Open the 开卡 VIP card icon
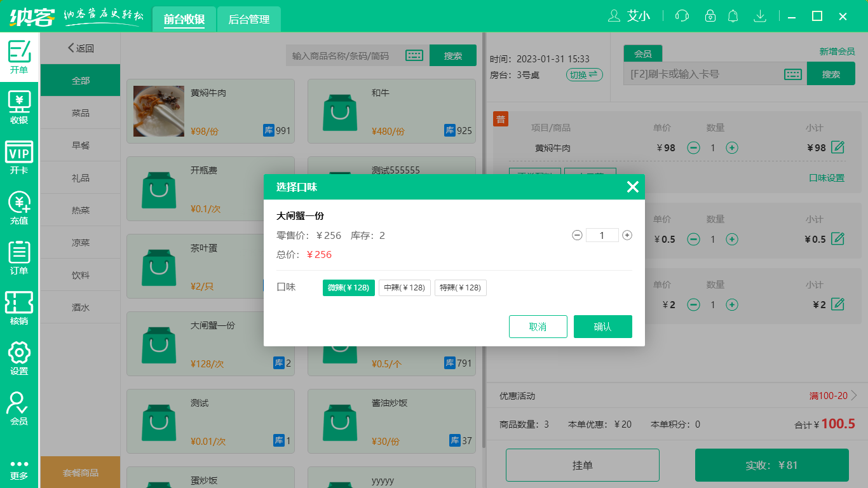 tap(19, 157)
